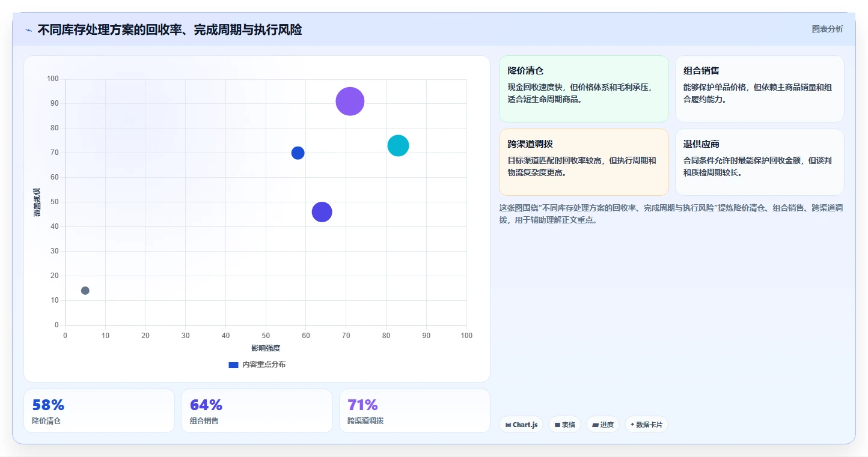Click the 图表分析 label
This screenshot has width=868, height=457.
pos(827,29)
